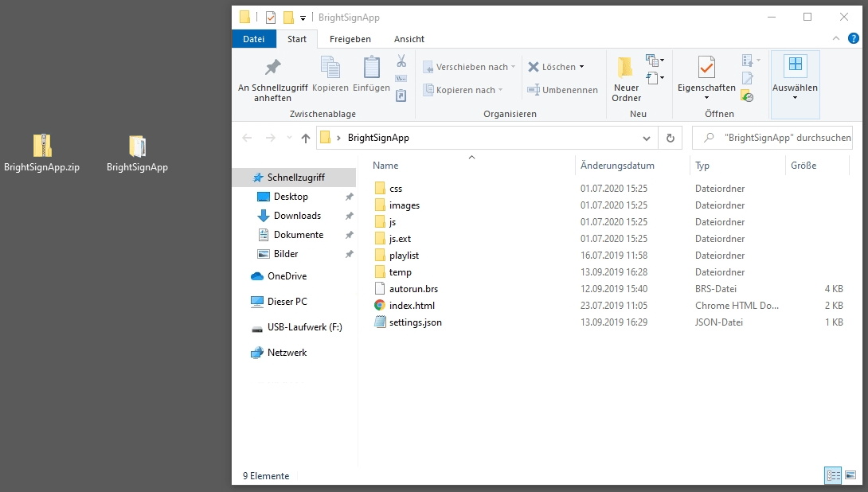Switch to details view in status bar
Viewport: 868px width, 492px height.
[x=834, y=475]
